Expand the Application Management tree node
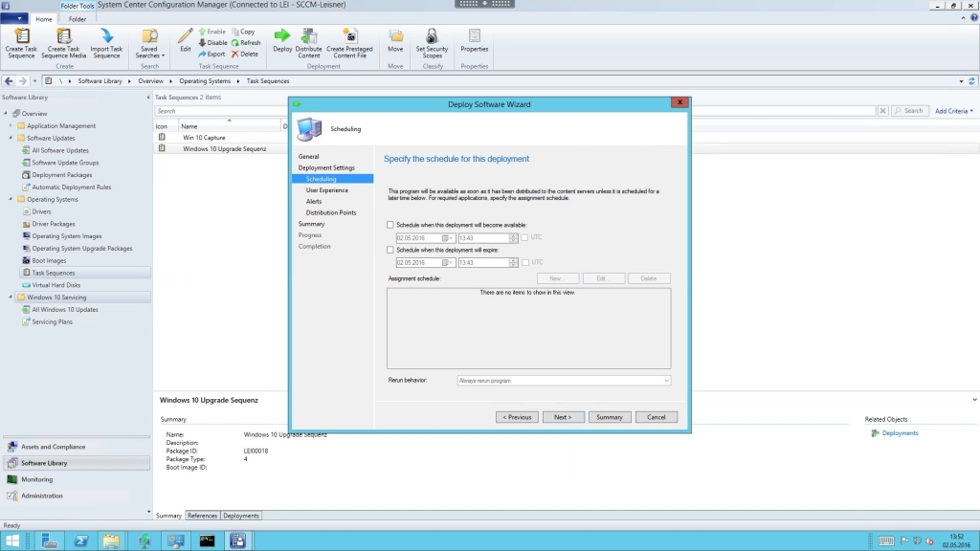This screenshot has height=551, width=980. (x=11, y=125)
